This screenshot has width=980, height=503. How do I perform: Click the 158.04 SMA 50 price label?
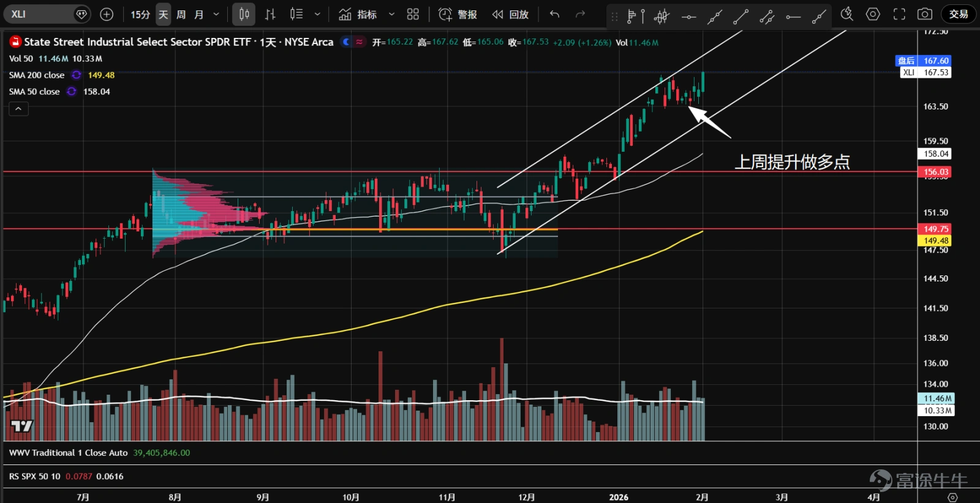935,154
